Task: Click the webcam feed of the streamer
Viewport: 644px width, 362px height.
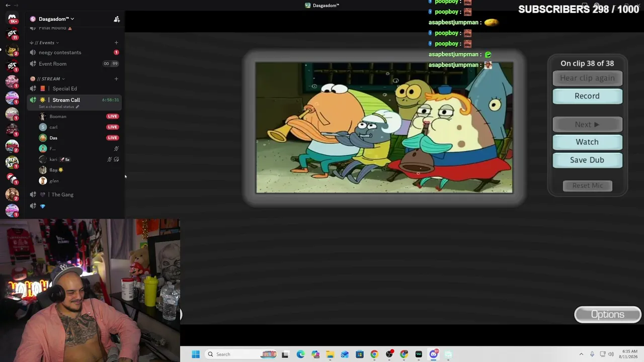Action: (90, 290)
